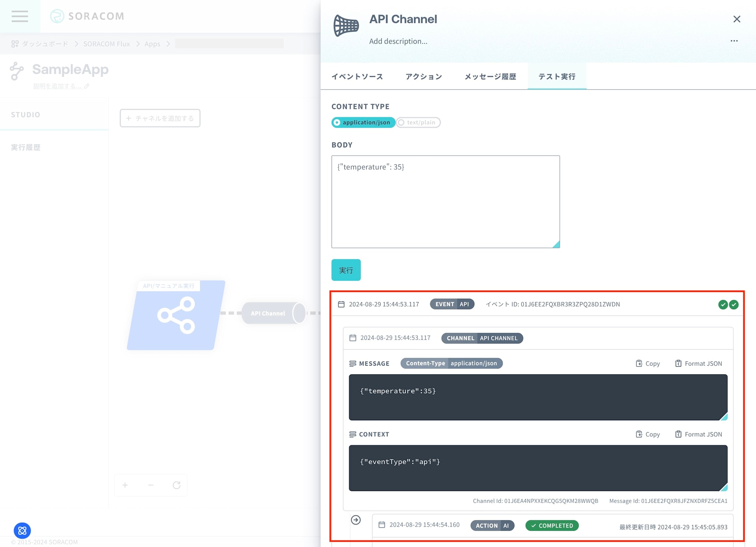Click the BODY textarea resize corner handle
The image size is (756, 547).
click(x=556, y=244)
